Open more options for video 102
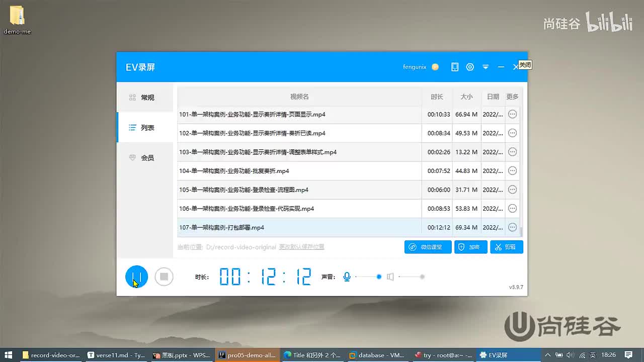644x362 pixels. pyautogui.click(x=513, y=133)
